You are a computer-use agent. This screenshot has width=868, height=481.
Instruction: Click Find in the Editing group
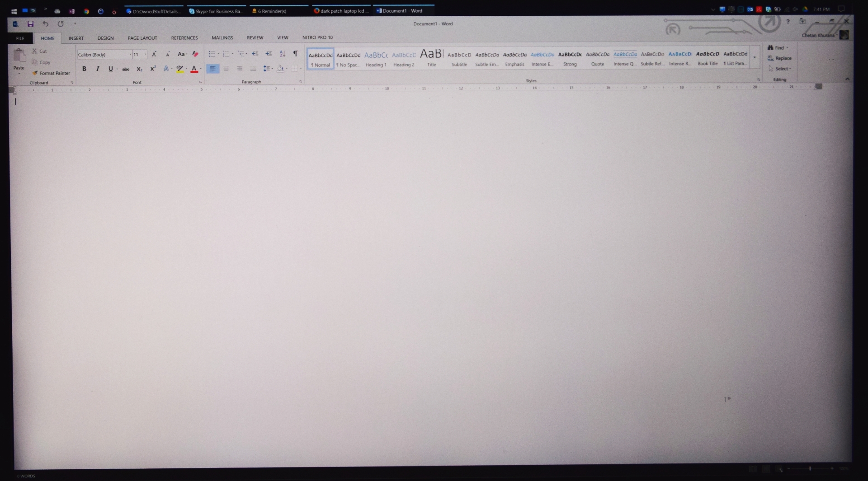click(x=778, y=48)
